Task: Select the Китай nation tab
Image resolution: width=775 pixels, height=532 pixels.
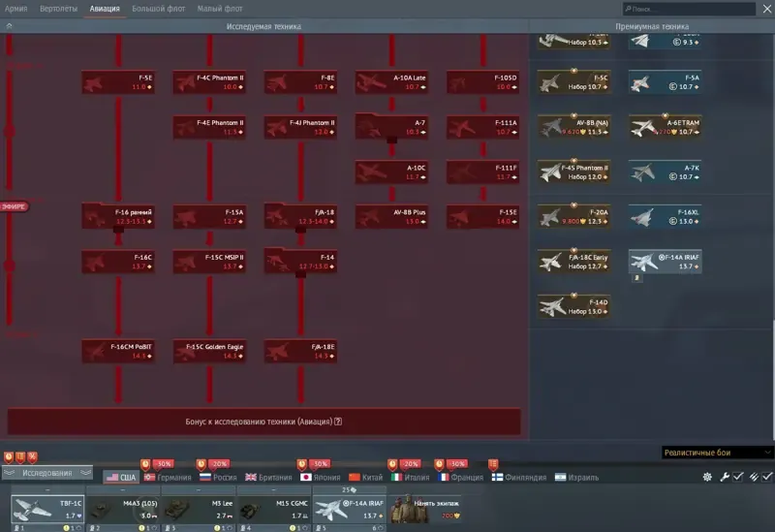Action: [x=366, y=477]
